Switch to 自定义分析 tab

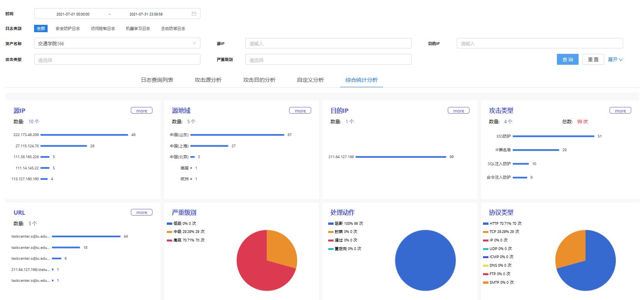[310, 80]
